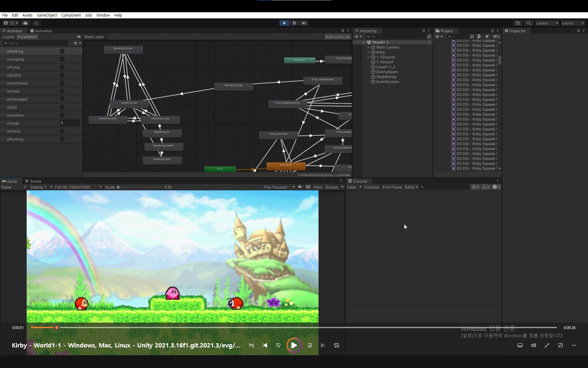Viewport: 588px width, 368px height.
Task: Enable the isWalking parameter checkbox
Action: (x=62, y=51)
